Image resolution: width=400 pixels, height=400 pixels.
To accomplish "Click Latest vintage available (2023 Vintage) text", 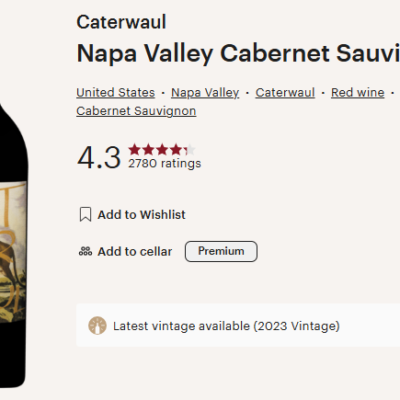I will 226,326.
